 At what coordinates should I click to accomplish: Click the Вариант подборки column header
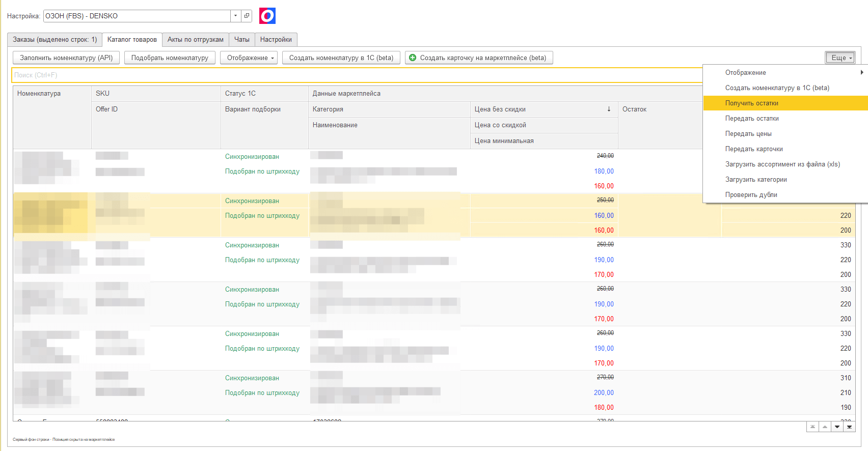264,125
